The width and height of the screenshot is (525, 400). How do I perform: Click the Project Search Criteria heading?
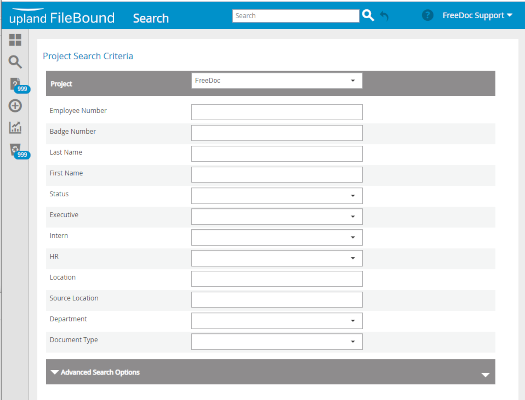click(x=88, y=56)
